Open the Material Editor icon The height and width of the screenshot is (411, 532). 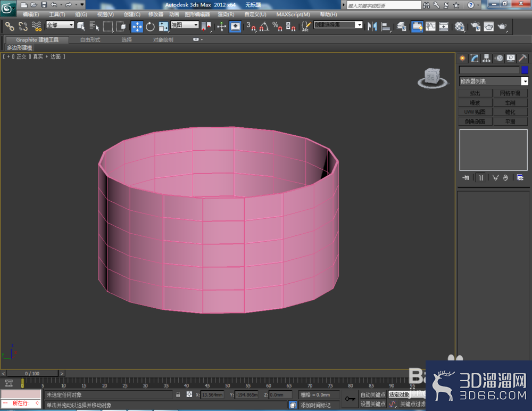pos(460,27)
